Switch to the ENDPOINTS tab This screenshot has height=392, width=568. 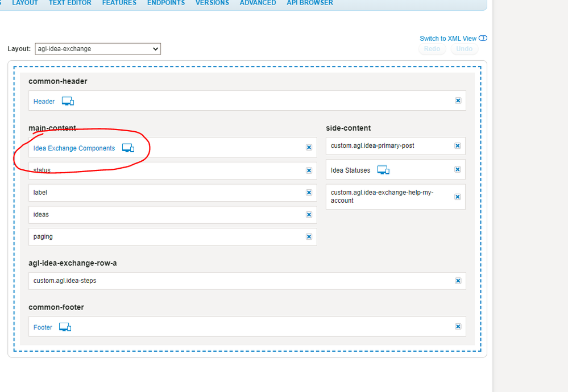click(x=166, y=3)
